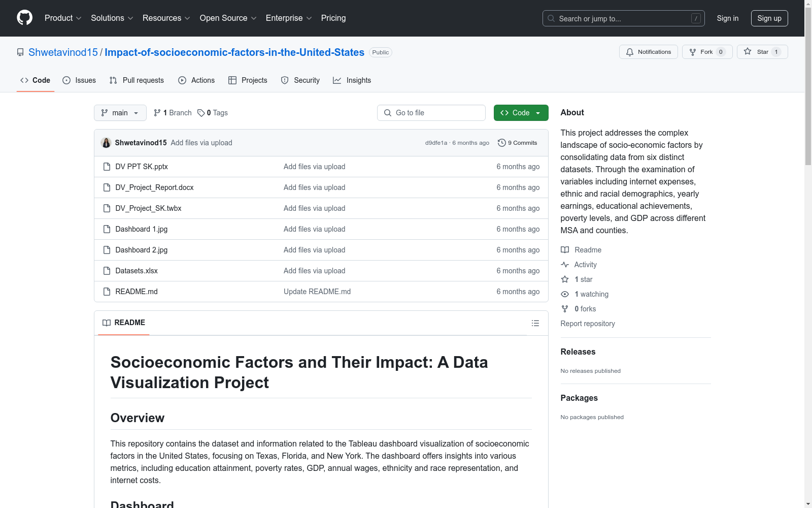Open the Projects tab
Screen dimensions: 812x508
point(248,80)
